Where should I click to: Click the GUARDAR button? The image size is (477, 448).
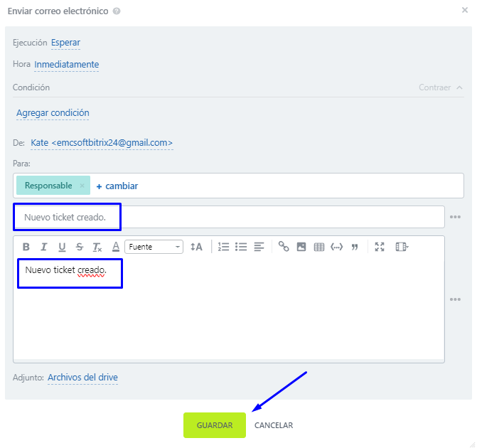215,425
